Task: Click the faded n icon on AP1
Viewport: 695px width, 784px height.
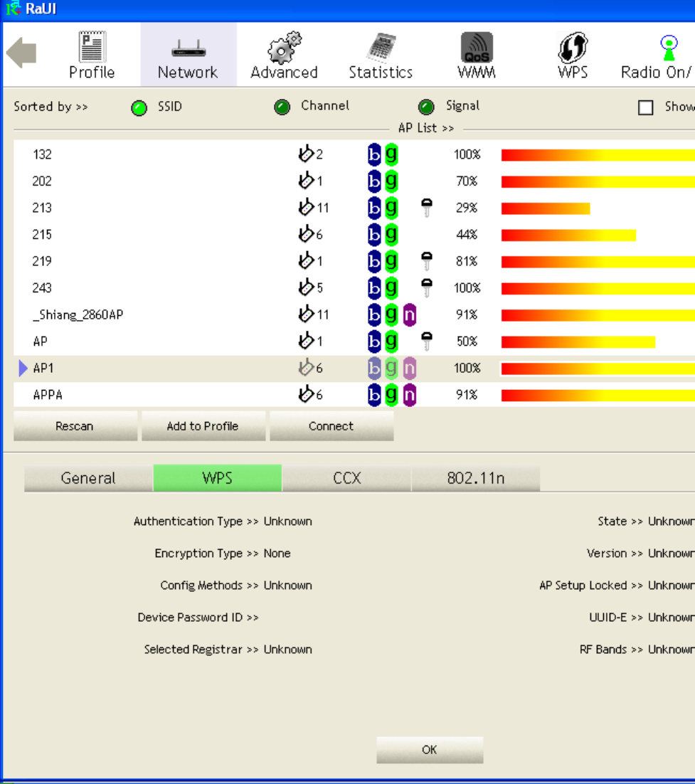Action: point(410,368)
